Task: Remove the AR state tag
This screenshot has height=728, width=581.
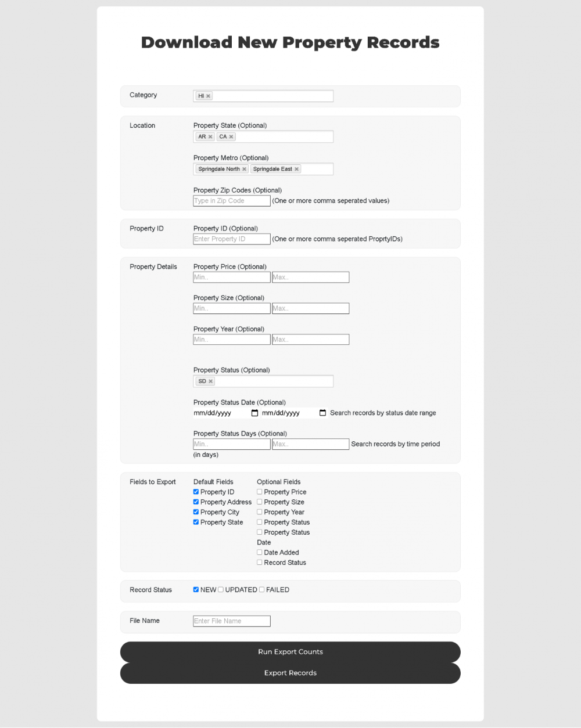Action: [210, 137]
